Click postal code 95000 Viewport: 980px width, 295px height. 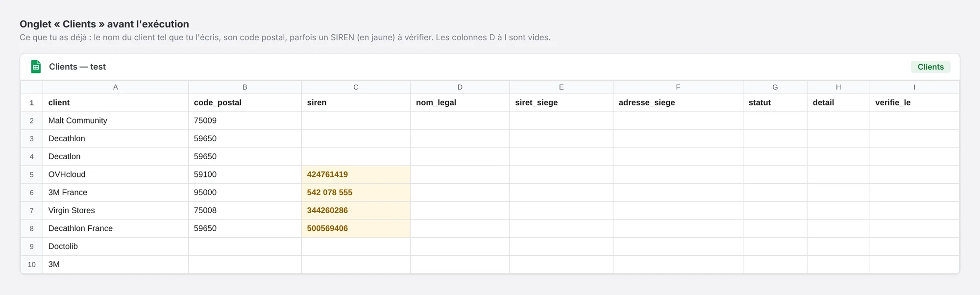tap(245, 193)
